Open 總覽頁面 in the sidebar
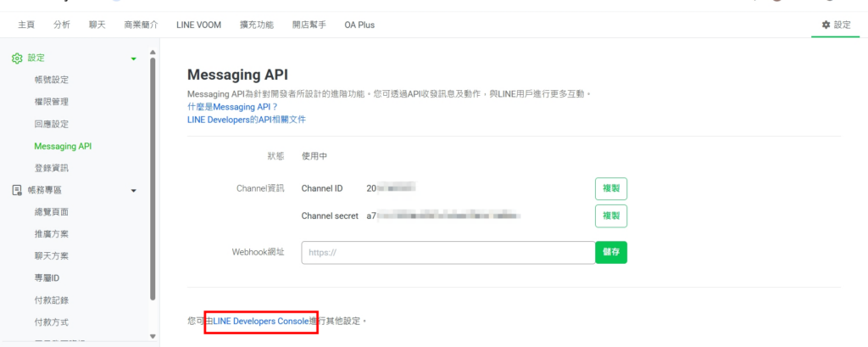 [52, 212]
